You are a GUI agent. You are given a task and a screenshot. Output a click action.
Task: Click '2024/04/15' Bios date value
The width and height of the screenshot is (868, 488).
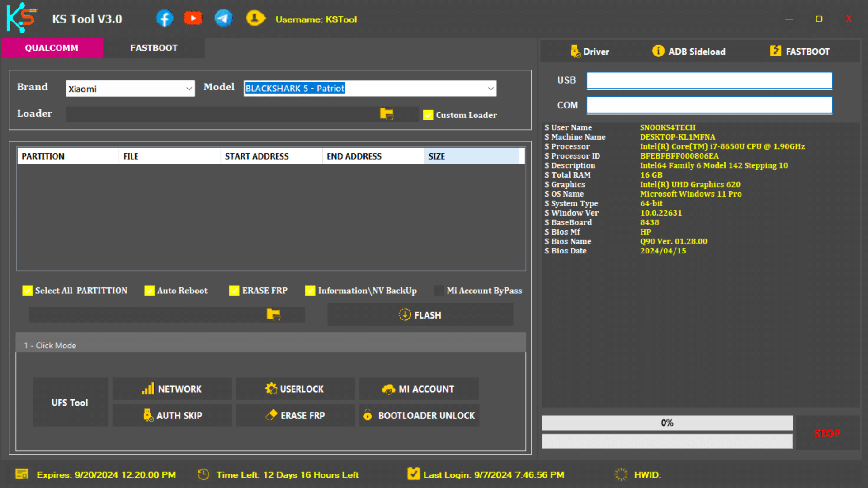(663, 251)
